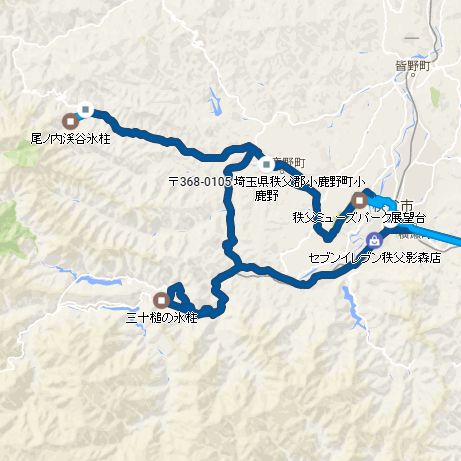Click the long lake west of 三十槌の氷柱

98,281
